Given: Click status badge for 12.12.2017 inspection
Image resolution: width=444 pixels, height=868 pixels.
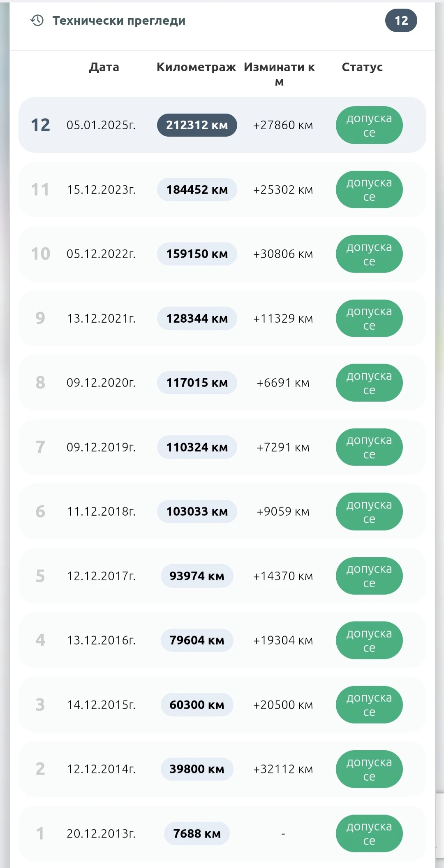Looking at the screenshot, I should pos(369,576).
